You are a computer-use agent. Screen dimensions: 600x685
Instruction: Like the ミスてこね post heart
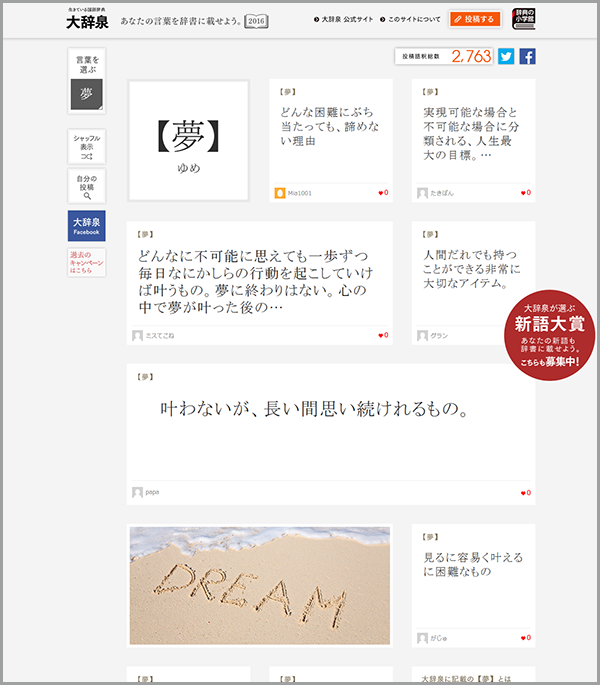[383, 335]
